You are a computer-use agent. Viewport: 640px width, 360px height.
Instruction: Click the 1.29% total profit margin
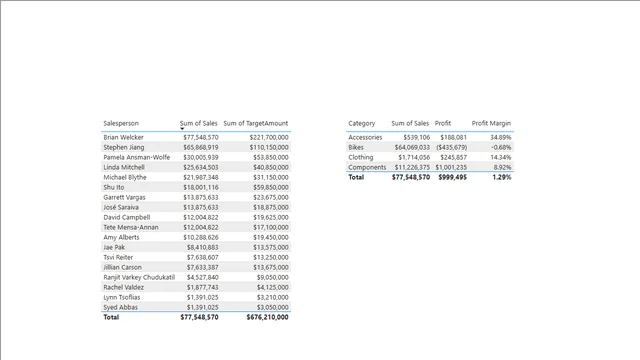pos(502,177)
